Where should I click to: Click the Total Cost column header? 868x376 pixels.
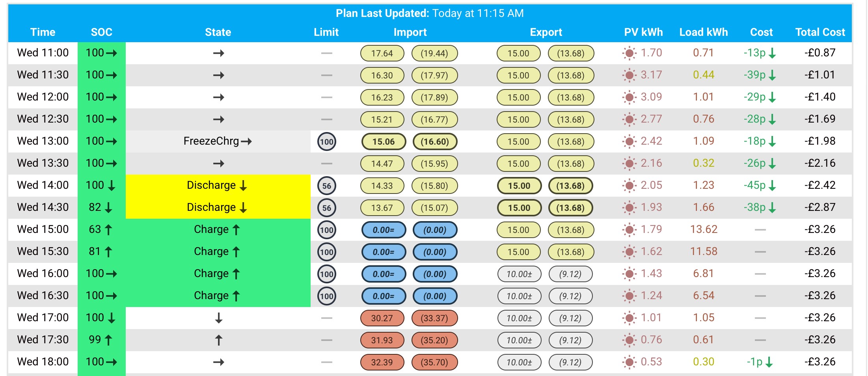(820, 32)
